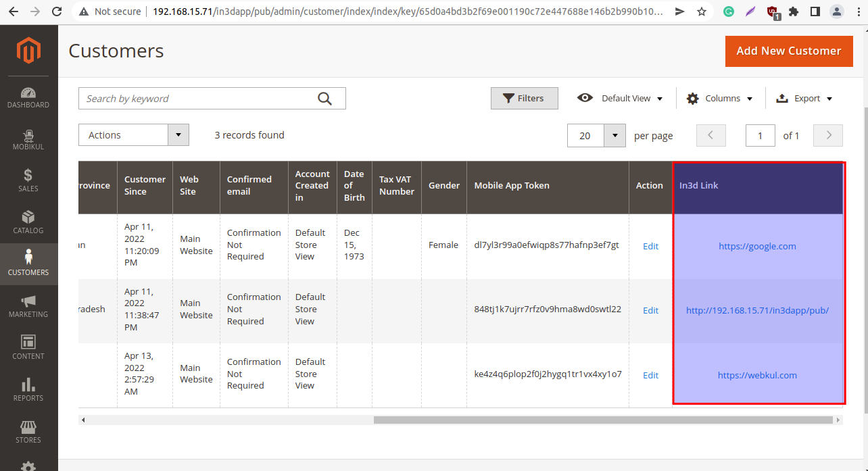The image size is (868, 471).
Task: Expand the Export dropdown
Action: click(804, 99)
